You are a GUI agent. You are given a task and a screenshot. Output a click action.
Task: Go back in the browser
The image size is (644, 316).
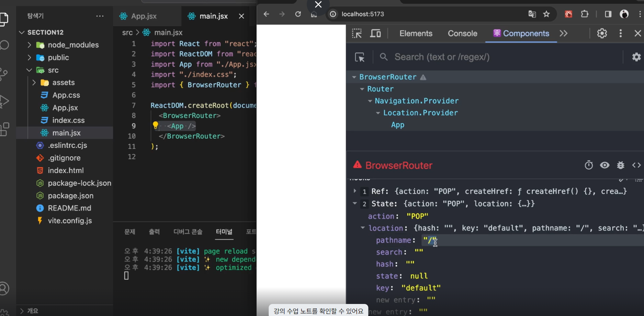coord(266,14)
